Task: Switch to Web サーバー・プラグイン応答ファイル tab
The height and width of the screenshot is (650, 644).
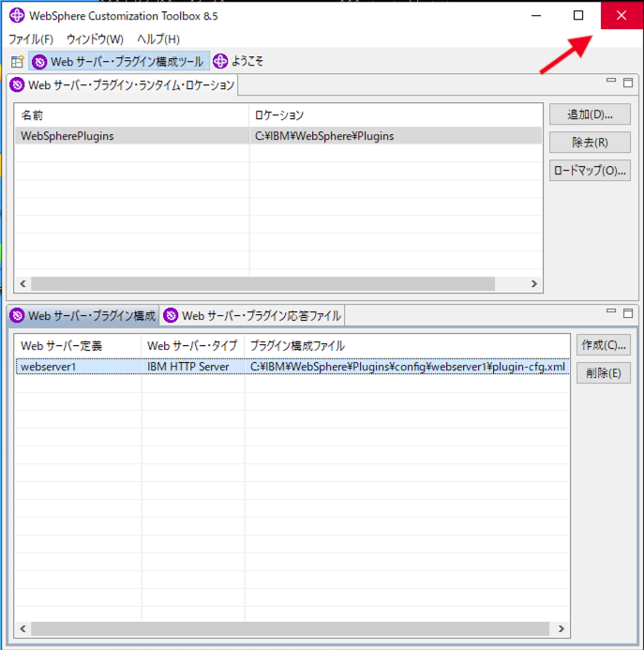Action: [252, 315]
